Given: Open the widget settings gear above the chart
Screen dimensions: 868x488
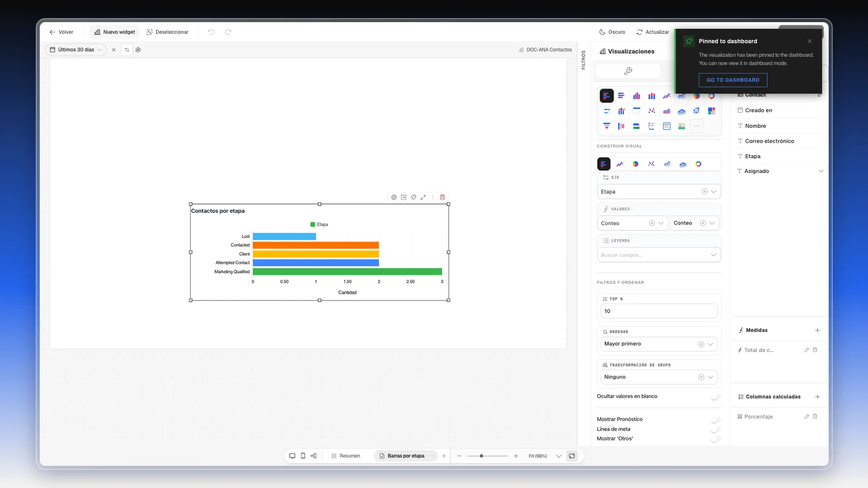Looking at the screenshot, I should click(394, 197).
